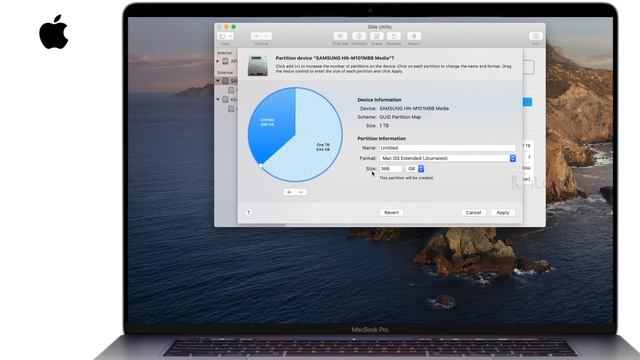Click the device name SAMSUNG HN-M101MBB Media value
The height and width of the screenshot is (360, 640).
click(x=414, y=109)
